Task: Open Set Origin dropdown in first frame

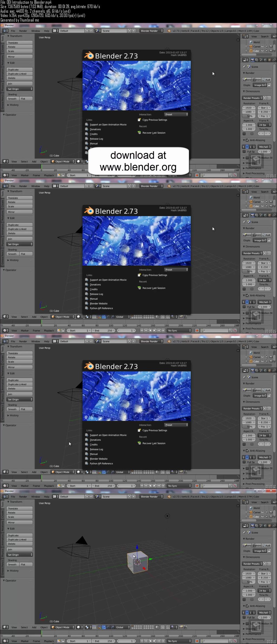Action: click(19, 89)
